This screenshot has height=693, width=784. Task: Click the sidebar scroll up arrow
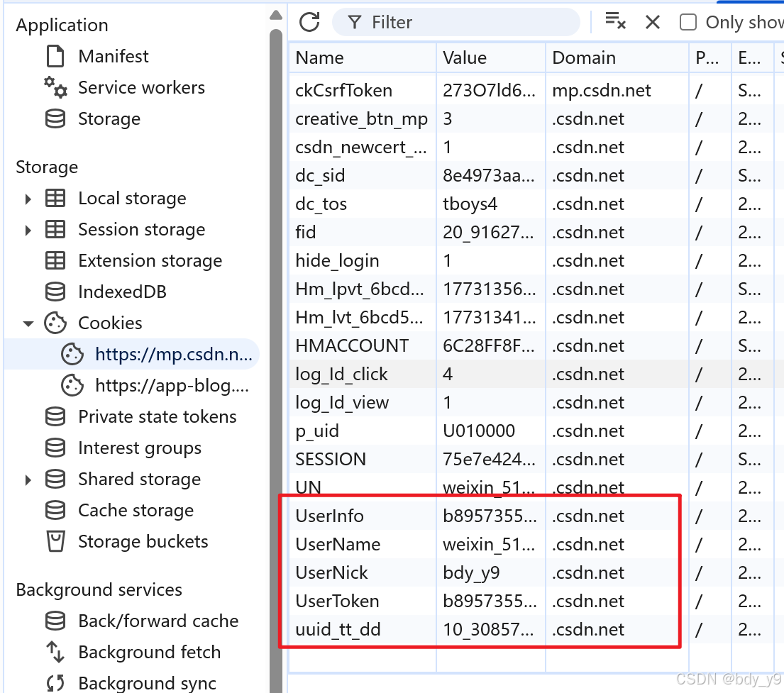coord(276,15)
